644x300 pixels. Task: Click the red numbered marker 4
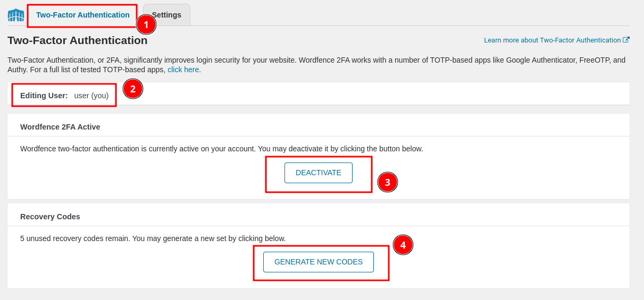(403, 245)
